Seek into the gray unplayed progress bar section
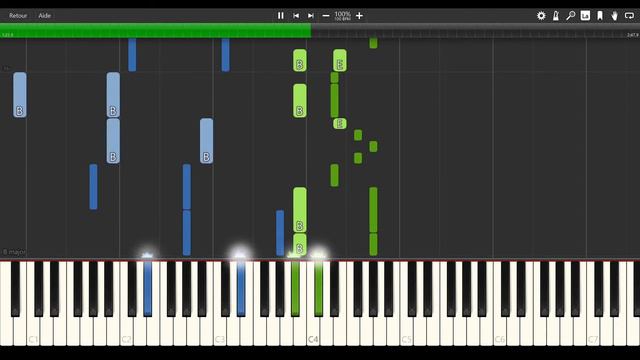Screen dimensions: 640x360 pyautogui.click(x=476, y=31)
